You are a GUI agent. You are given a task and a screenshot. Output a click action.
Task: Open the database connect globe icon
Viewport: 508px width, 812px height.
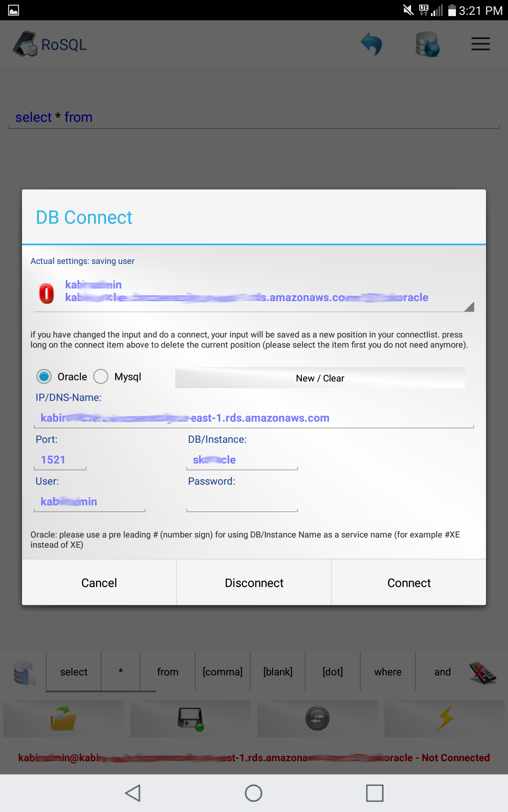click(428, 44)
